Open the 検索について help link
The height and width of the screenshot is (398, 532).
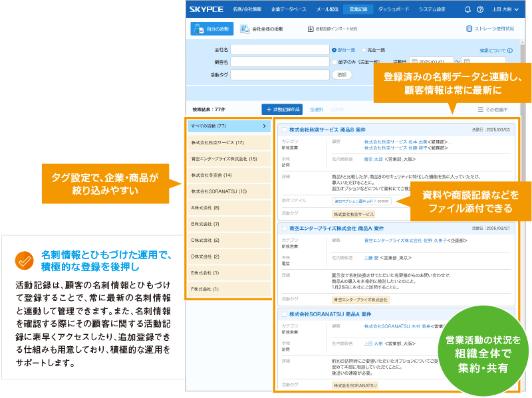tap(492, 50)
